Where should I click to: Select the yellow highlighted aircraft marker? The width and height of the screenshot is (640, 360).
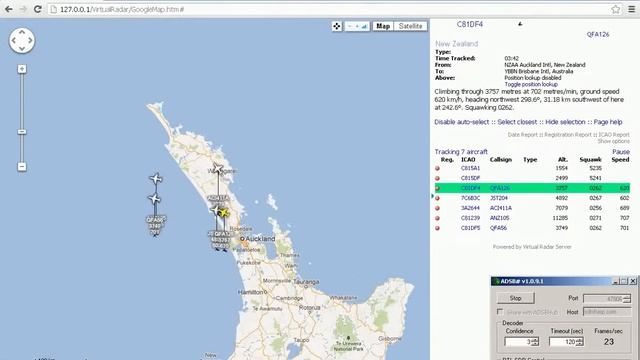pos(224,213)
